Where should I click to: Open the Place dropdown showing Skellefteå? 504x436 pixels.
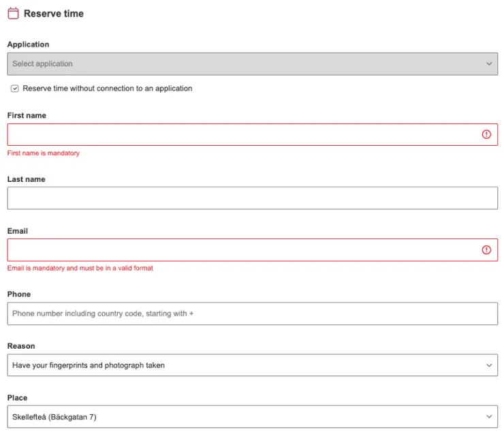click(x=252, y=417)
